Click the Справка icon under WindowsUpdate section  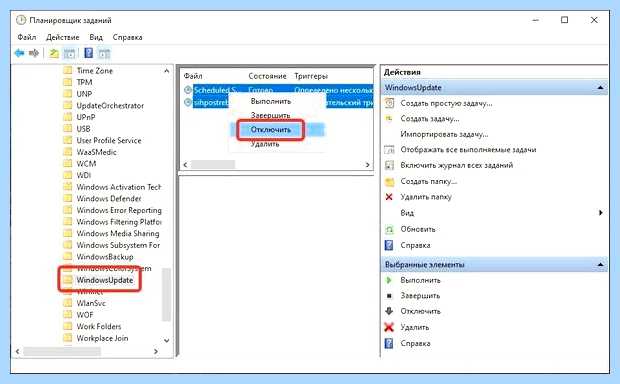click(389, 245)
